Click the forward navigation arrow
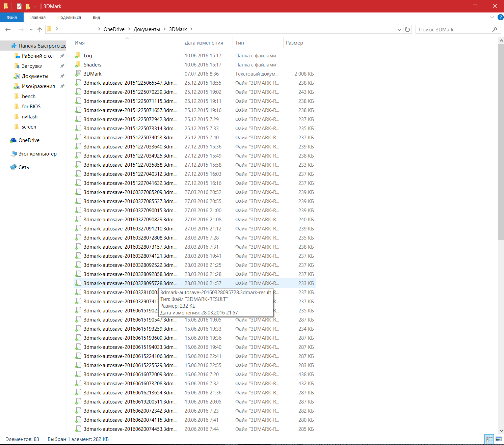504x445 pixels. (21, 30)
